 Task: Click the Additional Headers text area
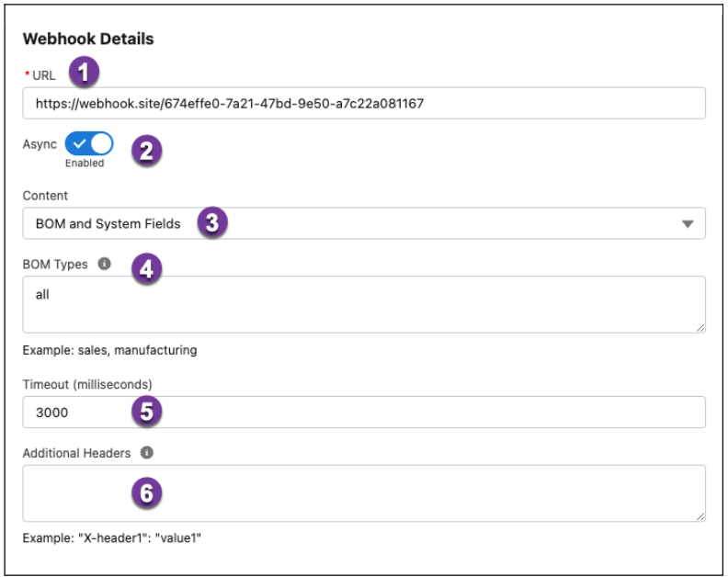pos(364,493)
